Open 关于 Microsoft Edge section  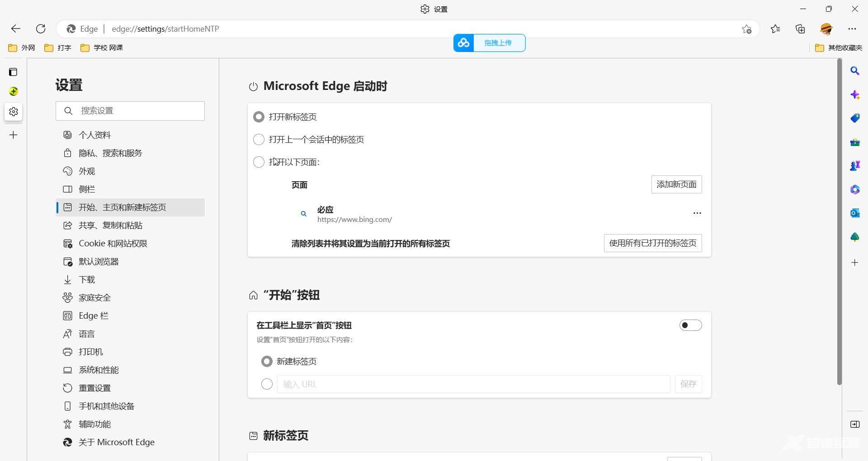(130, 442)
